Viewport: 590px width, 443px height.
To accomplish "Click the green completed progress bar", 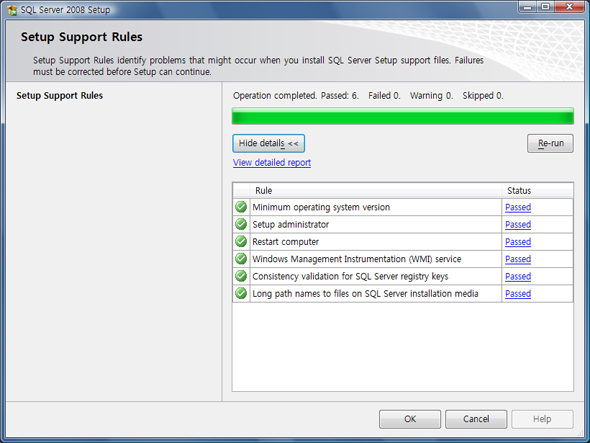I will (x=403, y=116).
